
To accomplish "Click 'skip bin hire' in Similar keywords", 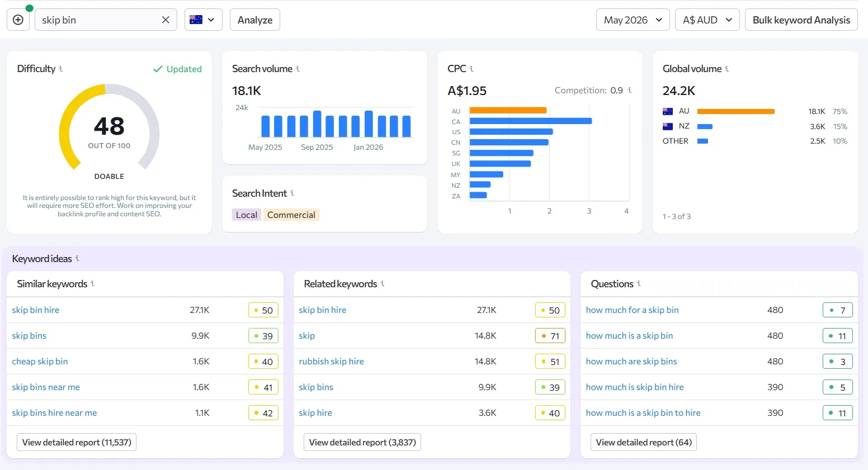I will (x=36, y=310).
